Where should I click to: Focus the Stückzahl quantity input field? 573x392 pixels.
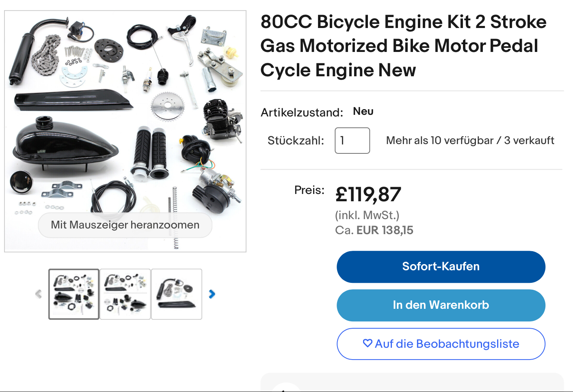pyautogui.click(x=352, y=140)
